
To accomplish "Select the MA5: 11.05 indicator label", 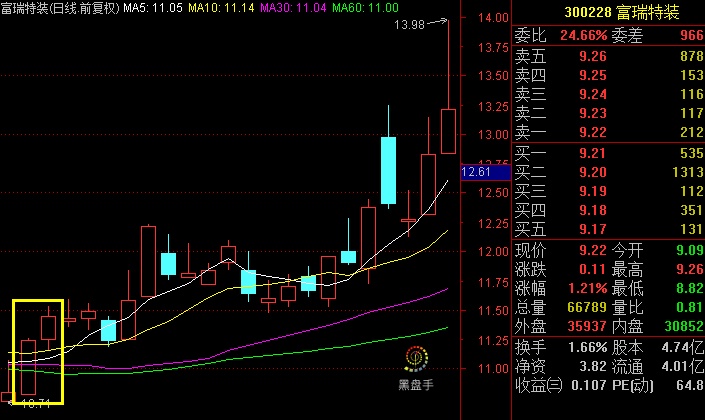I will tap(153, 8).
